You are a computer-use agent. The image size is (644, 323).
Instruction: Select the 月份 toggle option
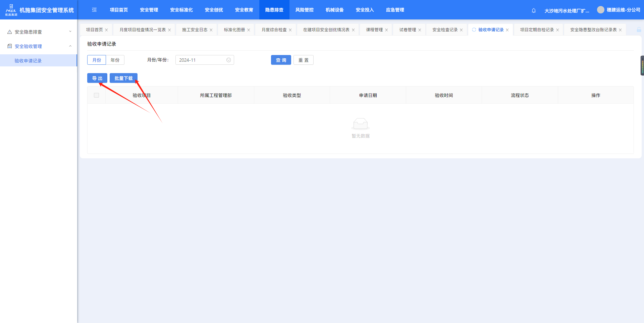97,60
